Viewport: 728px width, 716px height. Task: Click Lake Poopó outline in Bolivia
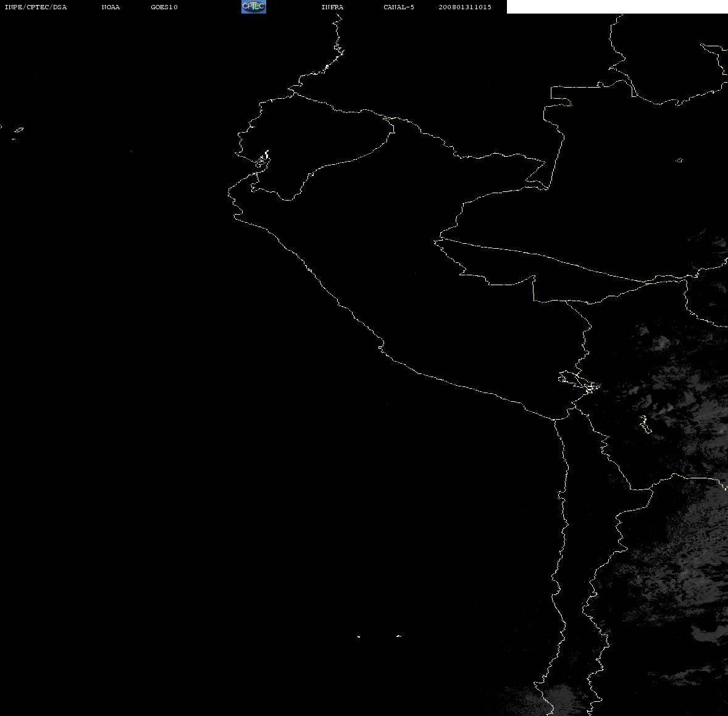(646, 424)
